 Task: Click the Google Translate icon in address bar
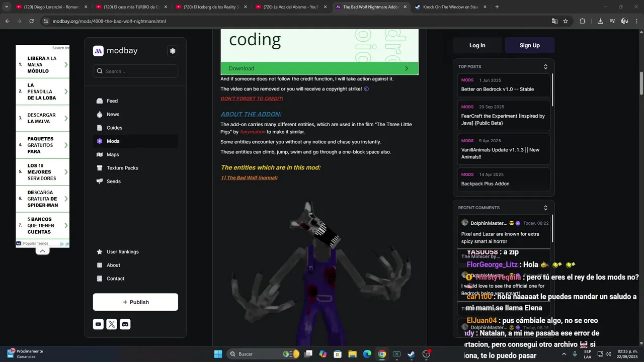coord(554,21)
